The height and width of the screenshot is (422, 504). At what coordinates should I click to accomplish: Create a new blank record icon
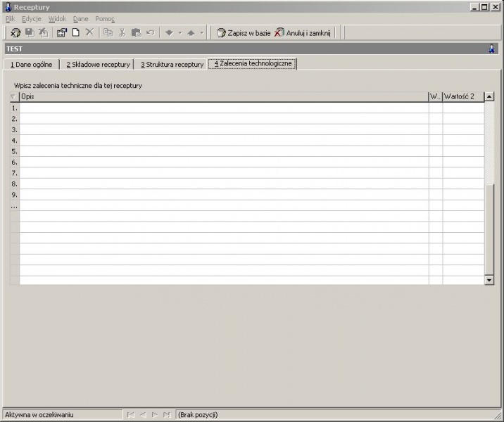click(76, 32)
